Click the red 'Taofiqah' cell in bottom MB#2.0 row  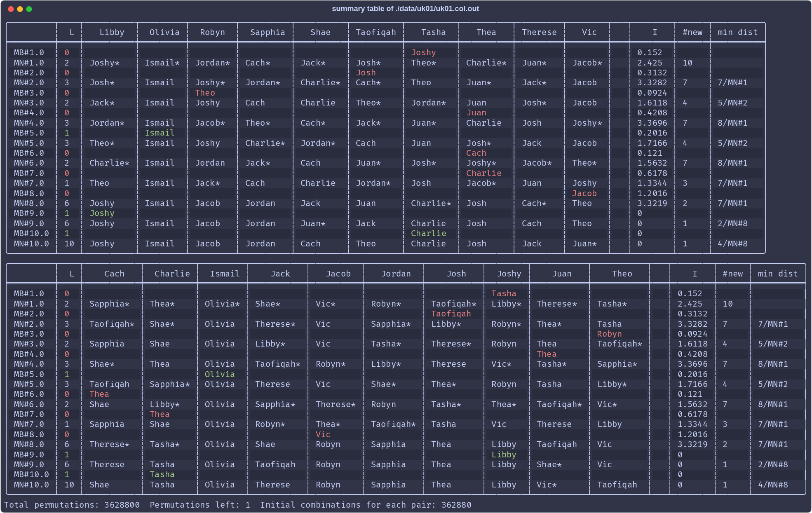(451, 314)
